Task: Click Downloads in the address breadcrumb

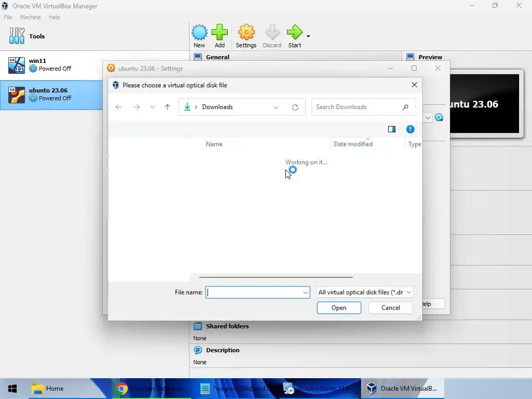Action: pyautogui.click(x=218, y=107)
